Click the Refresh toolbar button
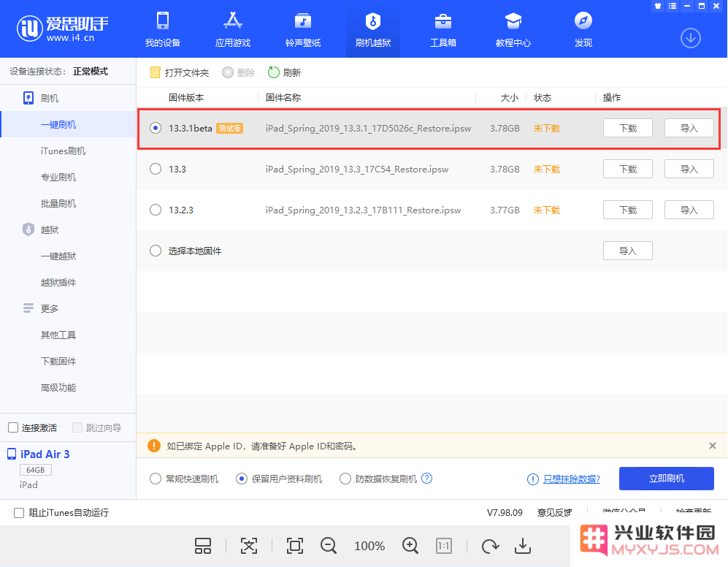The height and width of the screenshot is (567, 728). tap(285, 72)
